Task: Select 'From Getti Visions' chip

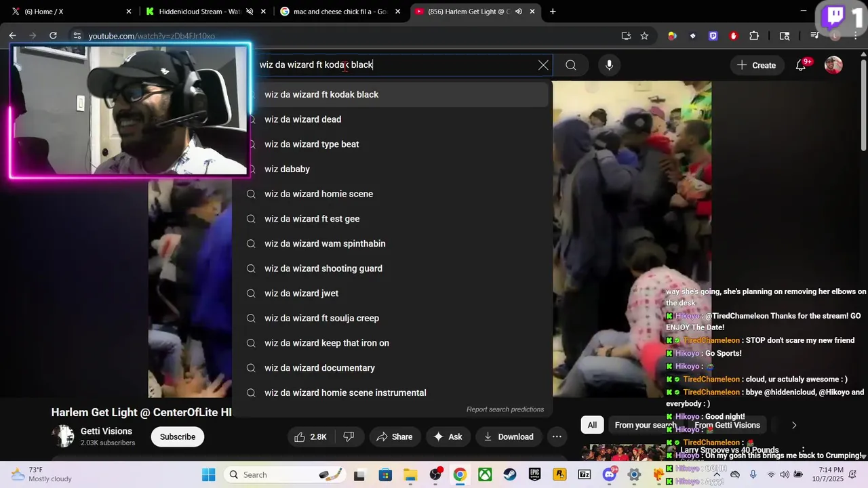Action: point(727,425)
